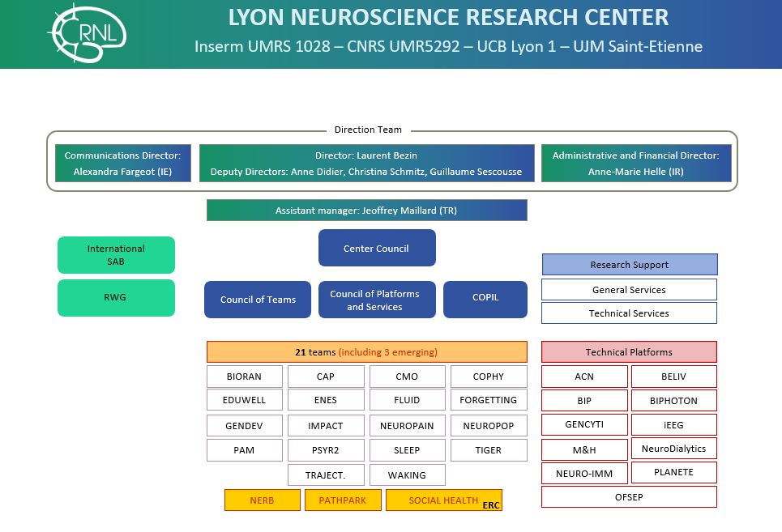Open Technical Services
The image size is (782, 532).
[630, 313]
